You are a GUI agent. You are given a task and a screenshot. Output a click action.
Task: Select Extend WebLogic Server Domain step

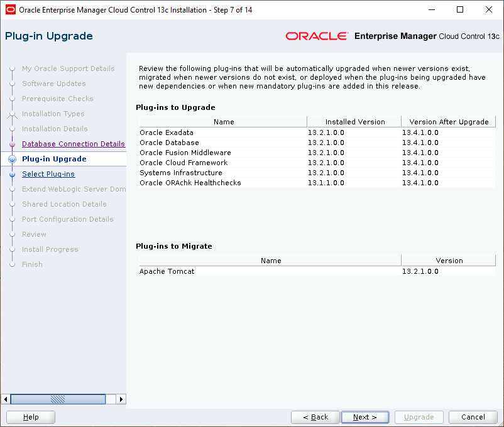coord(74,189)
